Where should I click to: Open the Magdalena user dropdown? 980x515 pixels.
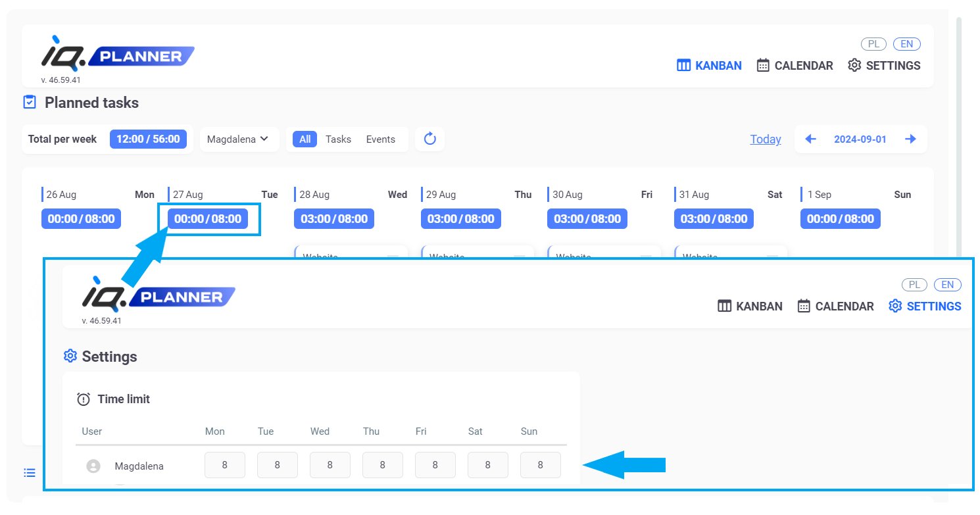click(238, 139)
